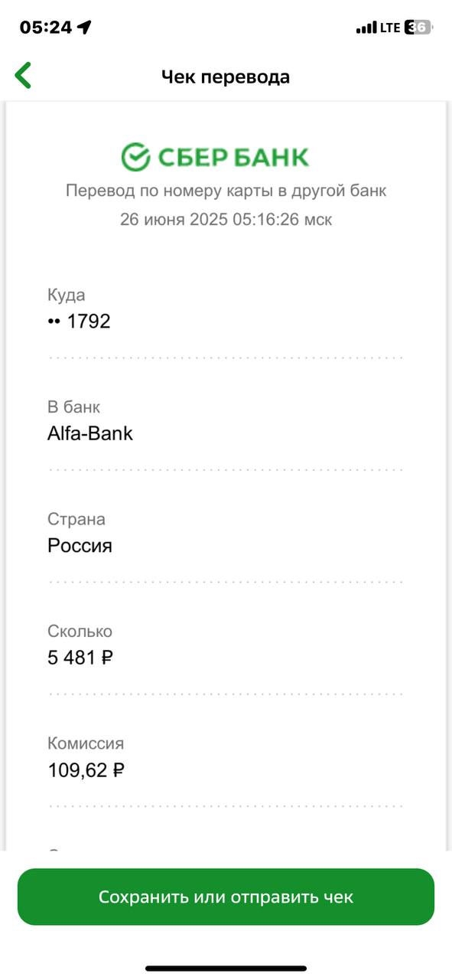The image size is (452, 980).
Task: Tap the cellular signal bars icon
Action: pos(366,28)
